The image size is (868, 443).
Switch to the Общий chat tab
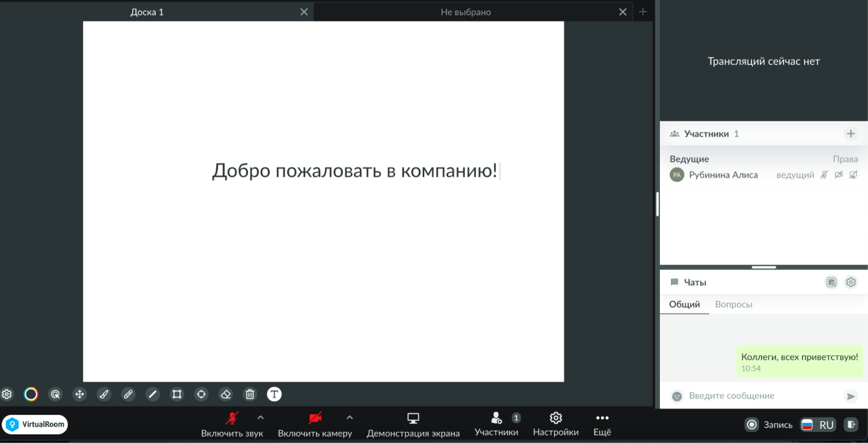pyautogui.click(x=684, y=305)
